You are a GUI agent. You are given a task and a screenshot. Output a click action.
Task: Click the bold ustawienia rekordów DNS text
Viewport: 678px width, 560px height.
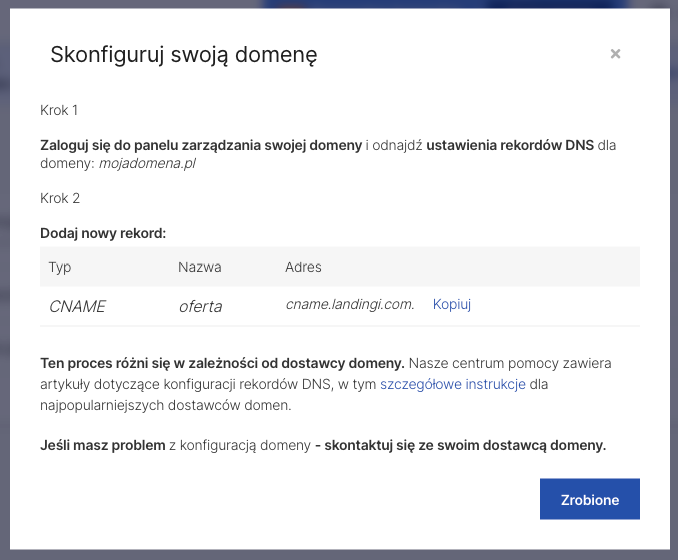(510, 145)
